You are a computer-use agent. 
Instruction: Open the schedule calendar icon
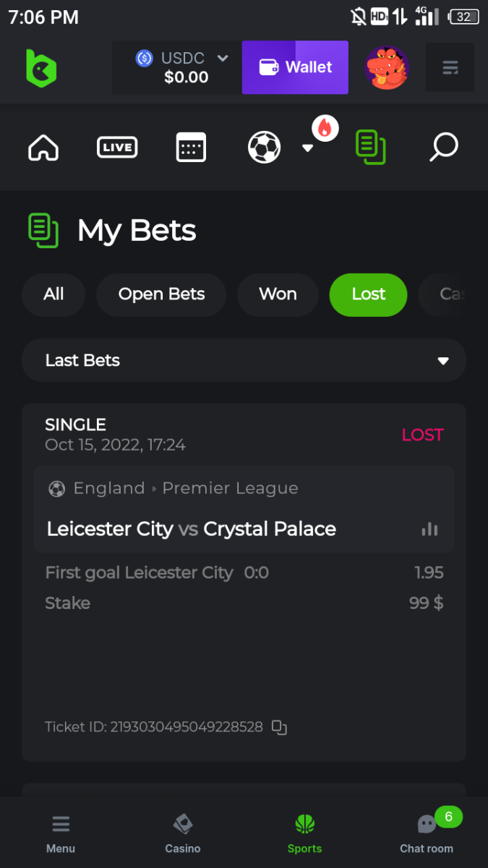pos(191,148)
